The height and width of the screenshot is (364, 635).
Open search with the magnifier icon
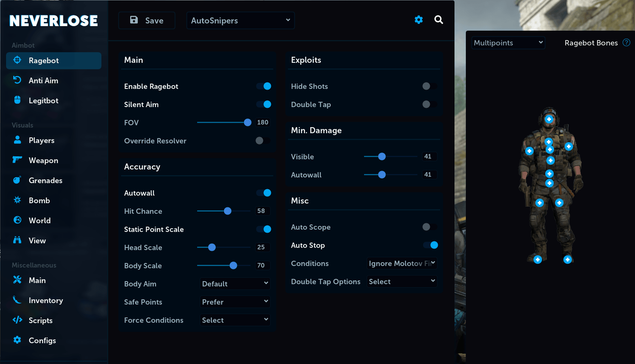click(x=439, y=20)
